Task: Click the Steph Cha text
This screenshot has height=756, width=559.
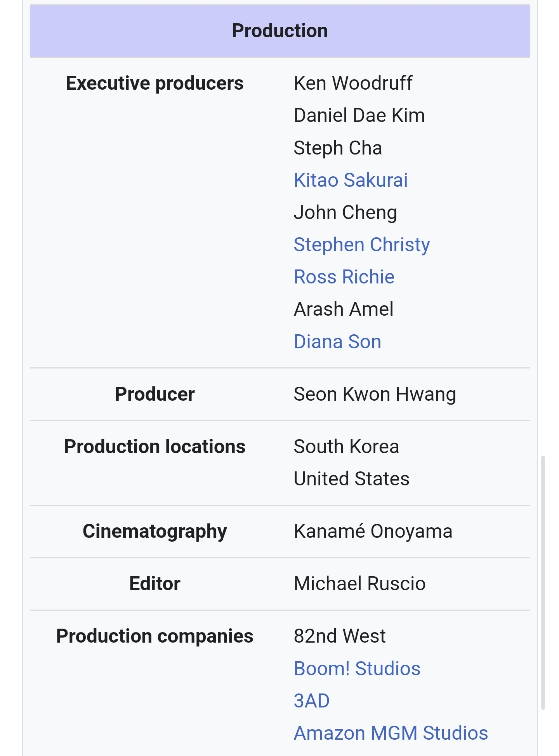Action: 338,148
